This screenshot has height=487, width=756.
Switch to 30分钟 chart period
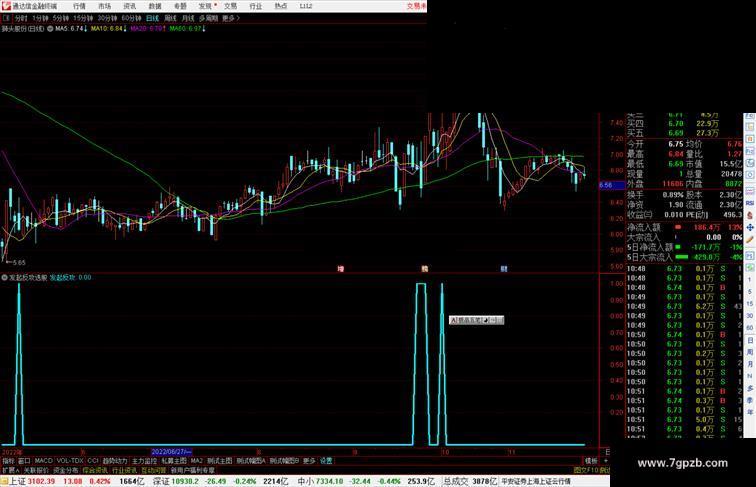[107, 18]
